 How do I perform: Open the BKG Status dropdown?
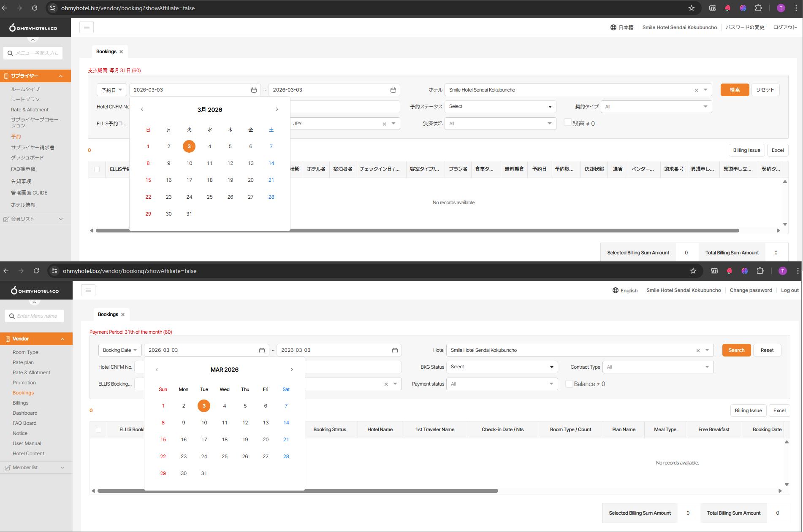tap(502, 367)
